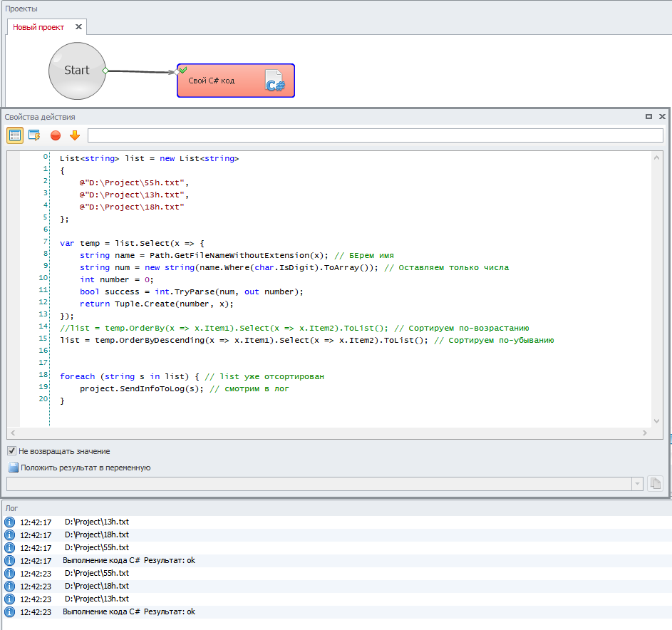672x630 pixels.
Task: Click the window icon with lightning bolt
Action: [34, 135]
